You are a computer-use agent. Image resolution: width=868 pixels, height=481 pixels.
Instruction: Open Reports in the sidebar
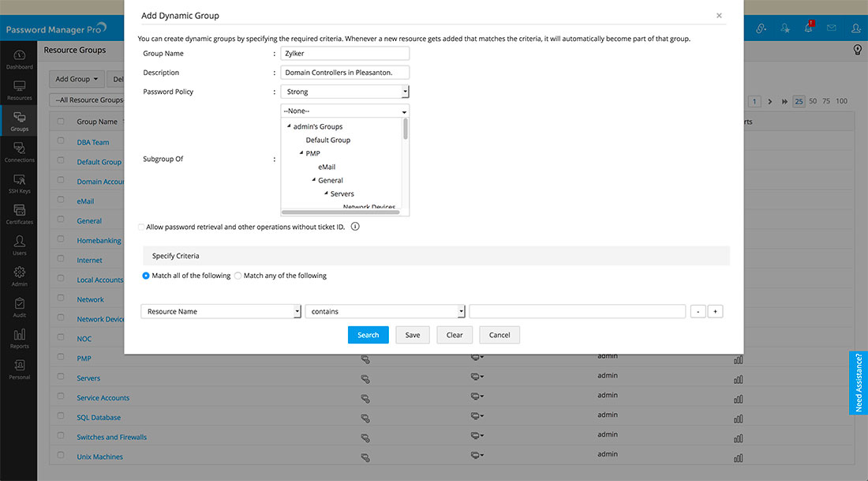pyautogui.click(x=19, y=336)
